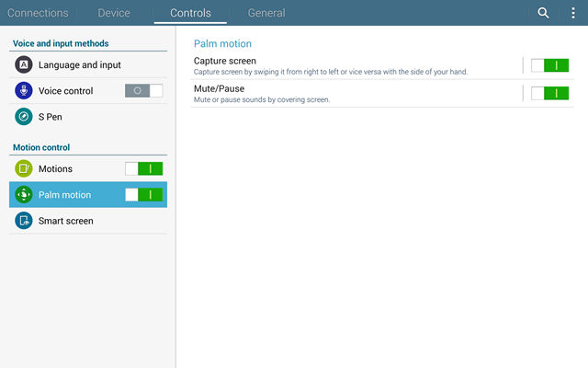The height and width of the screenshot is (368, 588).
Task: Disable the Palm motion sidebar switch
Action: tap(144, 194)
